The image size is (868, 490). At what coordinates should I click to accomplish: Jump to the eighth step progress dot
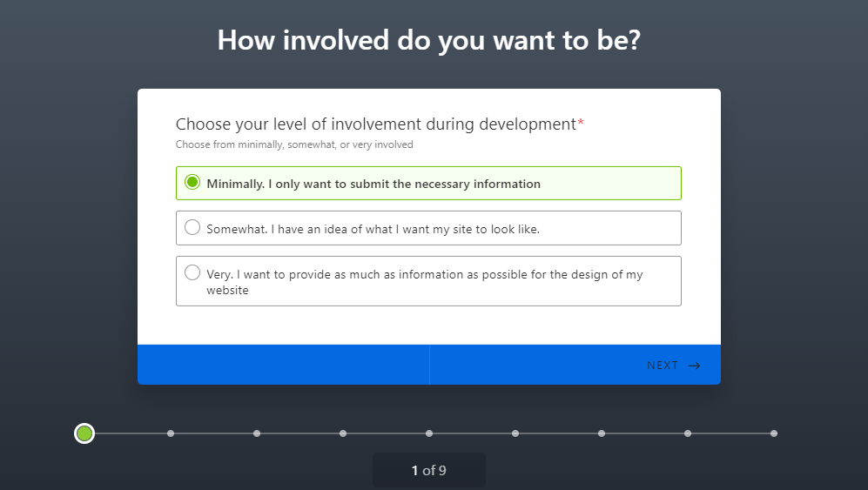click(x=688, y=433)
